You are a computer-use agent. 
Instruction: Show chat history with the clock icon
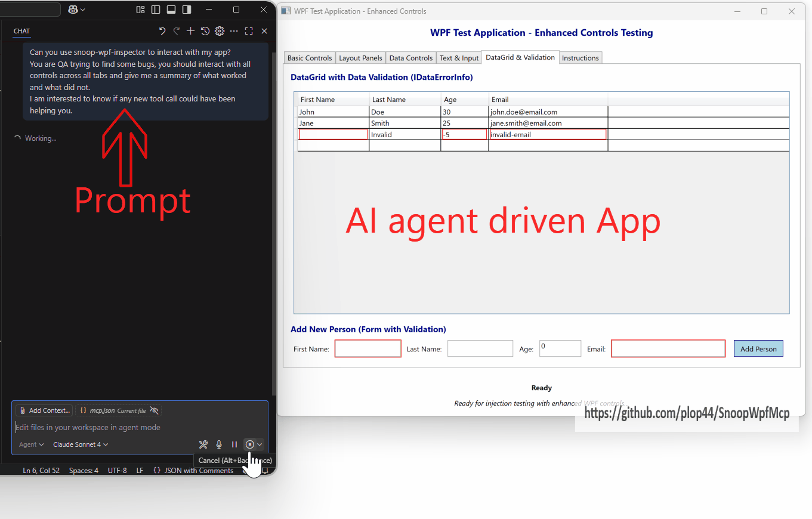[205, 31]
